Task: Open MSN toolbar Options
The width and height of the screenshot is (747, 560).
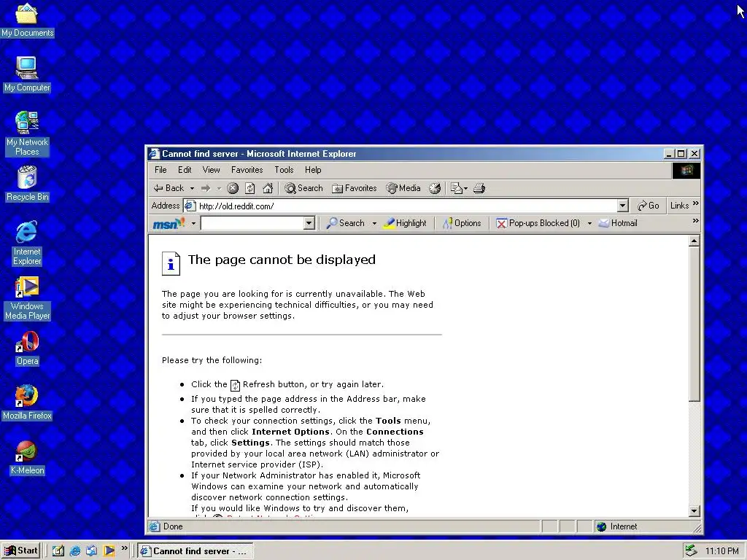Action: pos(462,223)
